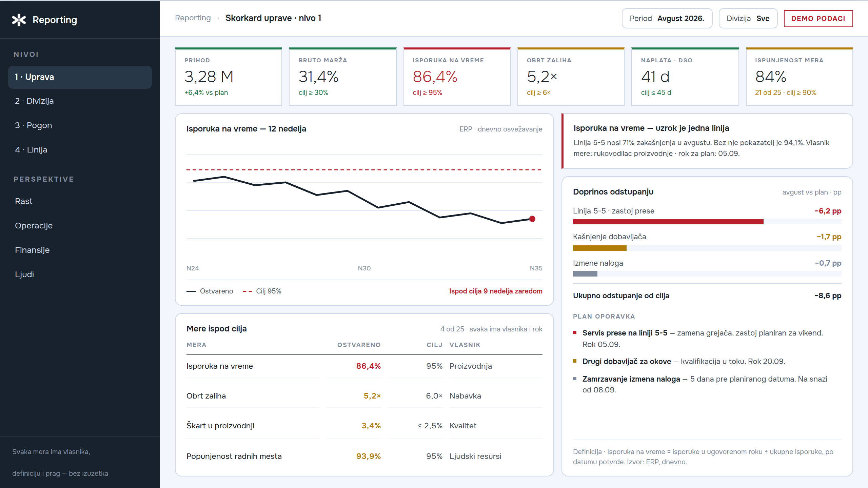Click the −6,2 pp value
868x488 pixels.
pos(828,211)
